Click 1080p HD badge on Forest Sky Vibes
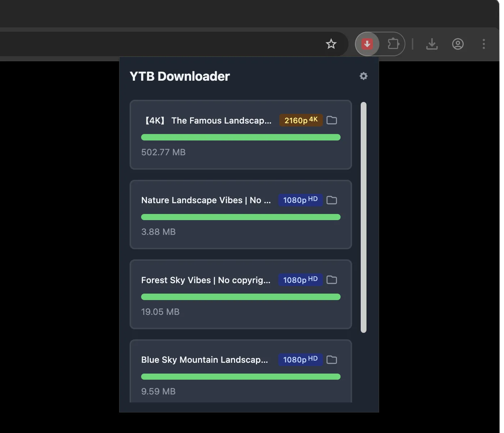This screenshot has height=433, width=504. pyautogui.click(x=300, y=280)
